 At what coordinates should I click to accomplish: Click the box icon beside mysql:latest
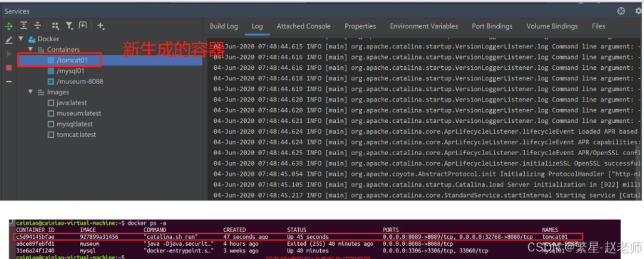pyautogui.click(x=51, y=124)
